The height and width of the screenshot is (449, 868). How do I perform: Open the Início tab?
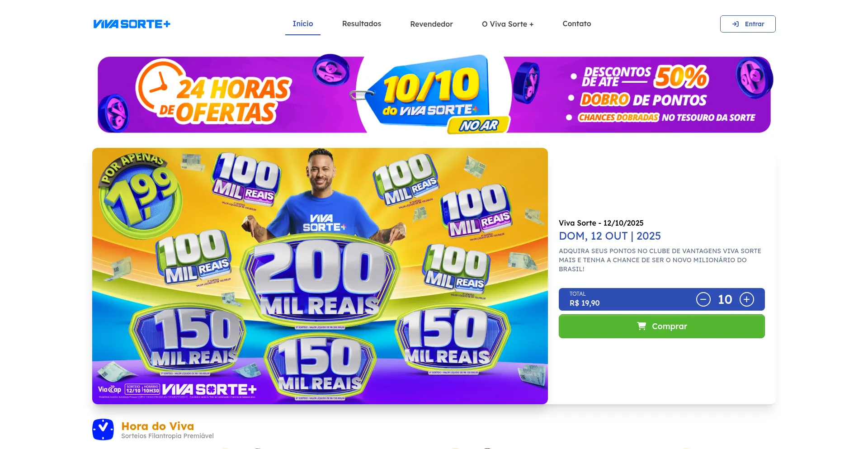(x=303, y=24)
